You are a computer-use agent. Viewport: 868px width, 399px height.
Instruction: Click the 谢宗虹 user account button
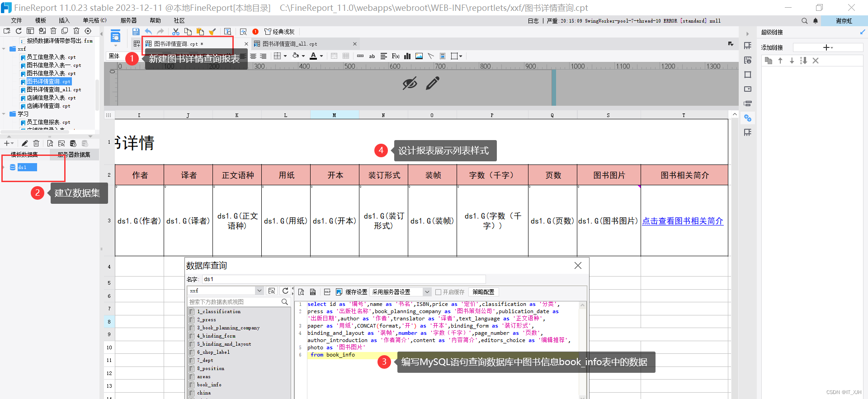click(844, 21)
